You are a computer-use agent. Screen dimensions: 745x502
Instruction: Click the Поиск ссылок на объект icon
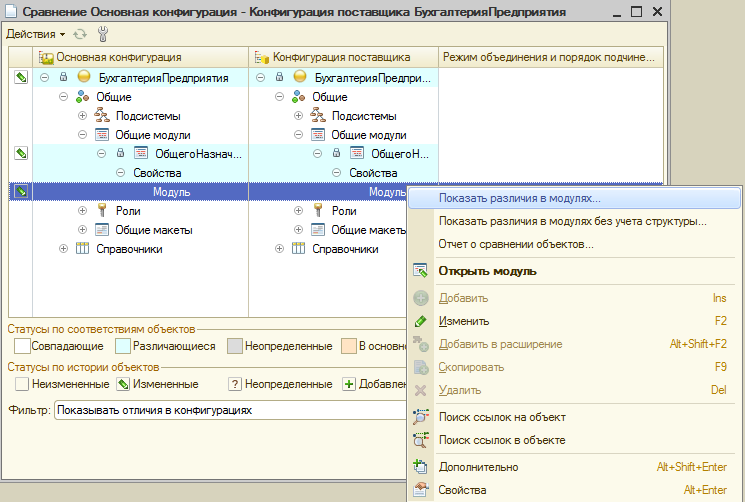pyautogui.click(x=420, y=417)
